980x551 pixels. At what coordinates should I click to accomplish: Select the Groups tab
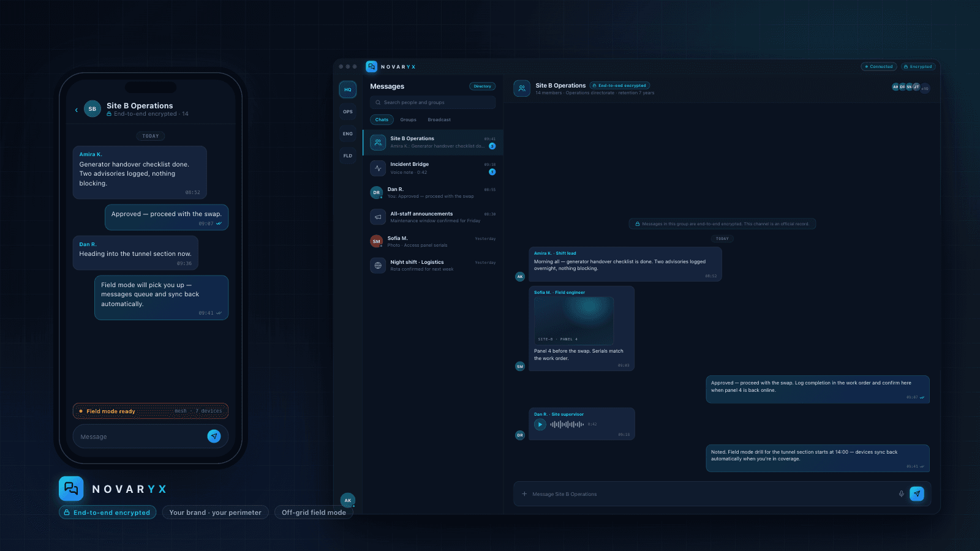408,119
